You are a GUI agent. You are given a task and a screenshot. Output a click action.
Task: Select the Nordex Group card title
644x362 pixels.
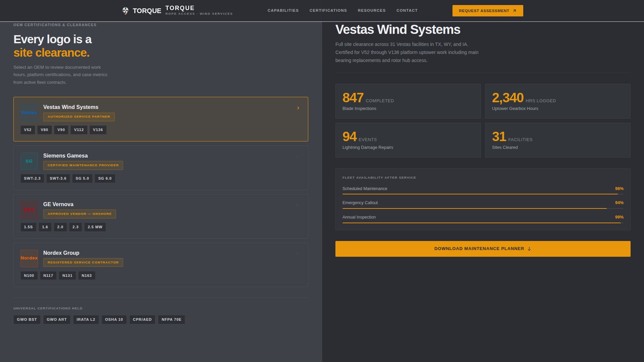point(61,253)
